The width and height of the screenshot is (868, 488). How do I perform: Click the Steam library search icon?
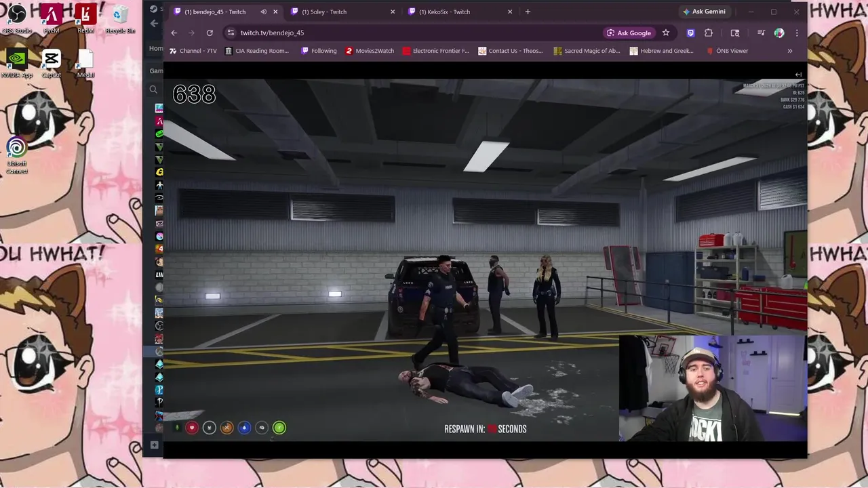(x=153, y=89)
